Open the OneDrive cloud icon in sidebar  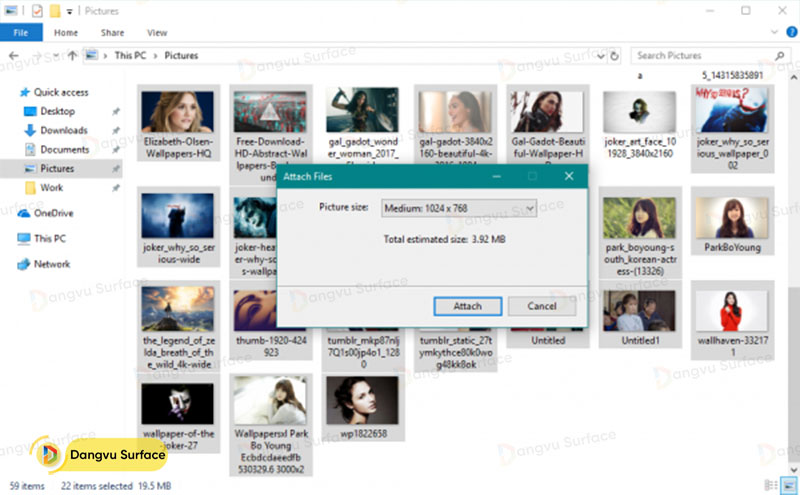[23, 213]
